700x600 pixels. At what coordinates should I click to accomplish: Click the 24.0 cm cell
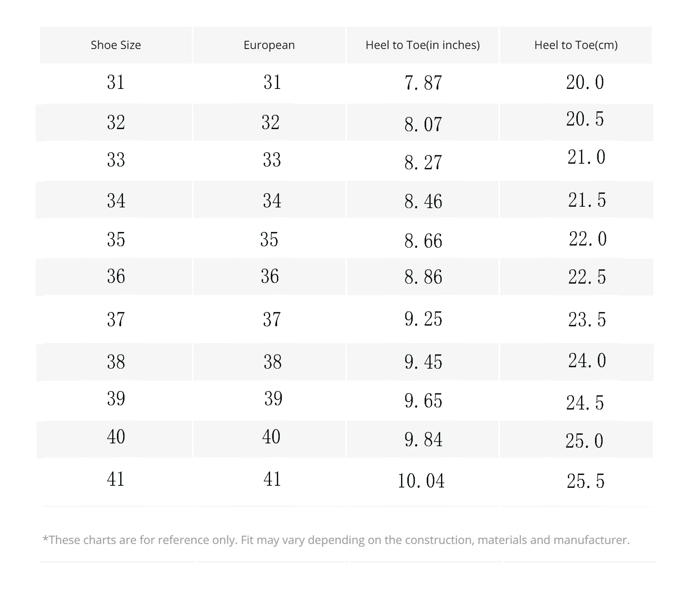pos(586,360)
